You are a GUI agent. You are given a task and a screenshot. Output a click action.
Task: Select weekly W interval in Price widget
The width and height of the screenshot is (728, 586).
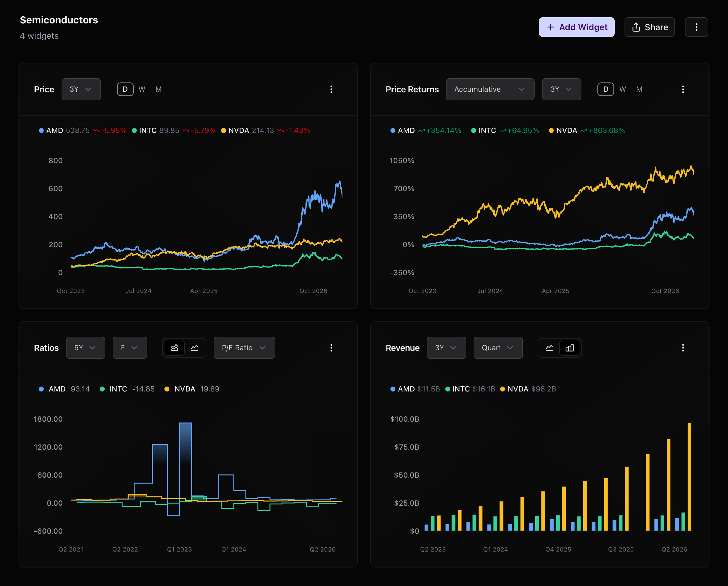coord(142,89)
